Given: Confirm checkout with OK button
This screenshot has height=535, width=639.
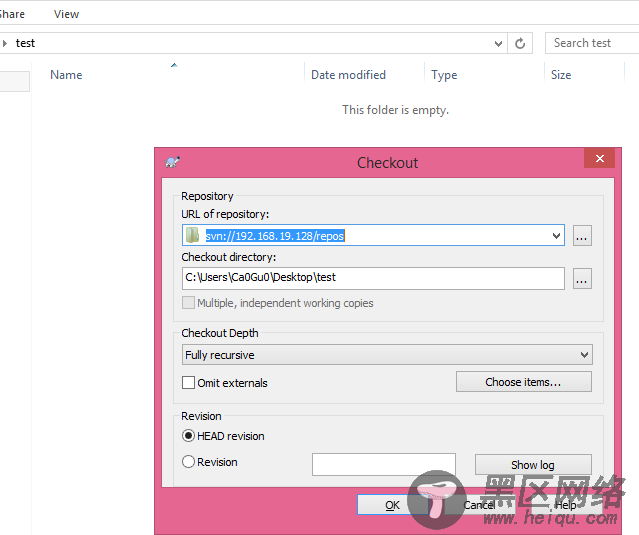Looking at the screenshot, I should point(392,505).
